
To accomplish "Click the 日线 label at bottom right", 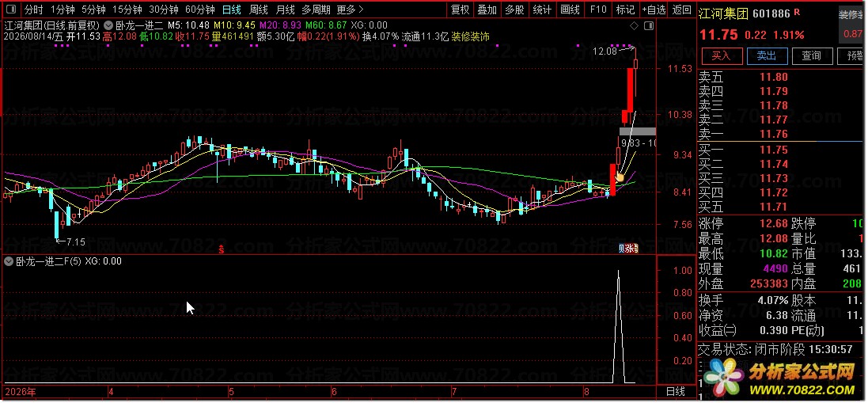I will coord(674,392).
